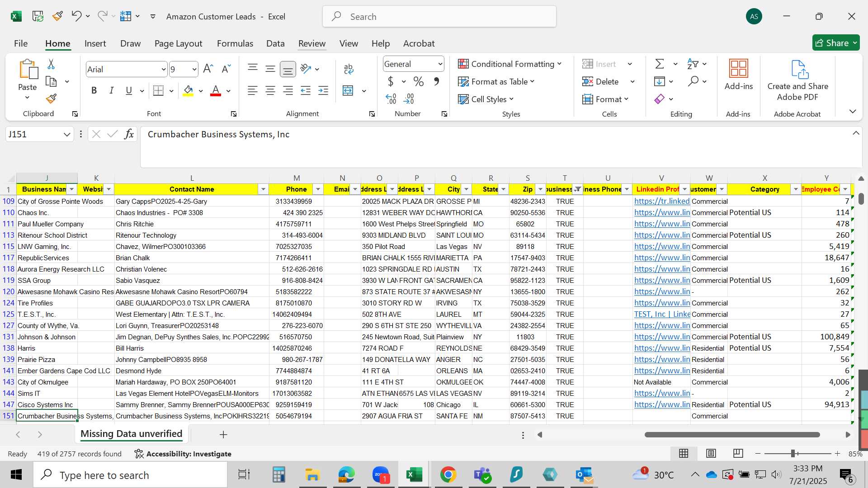Open the font size dropdown

[x=194, y=69]
